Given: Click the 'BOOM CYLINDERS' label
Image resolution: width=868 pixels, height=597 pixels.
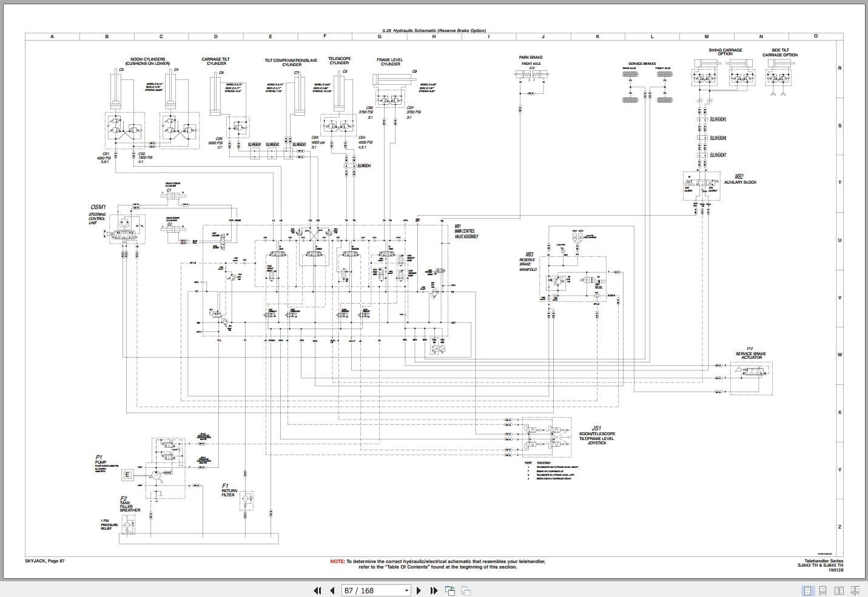Looking at the screenshot, I should [x=148, y=59].
